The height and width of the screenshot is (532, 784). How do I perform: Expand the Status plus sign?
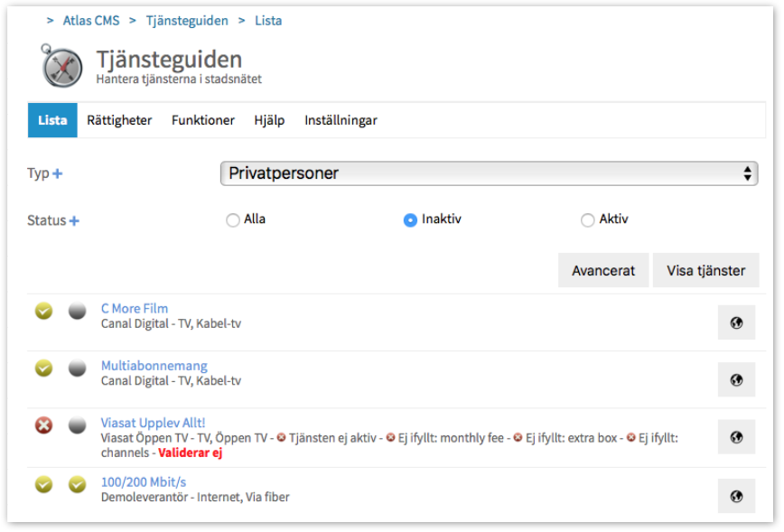pyautogui.click(x=74, y=220)
